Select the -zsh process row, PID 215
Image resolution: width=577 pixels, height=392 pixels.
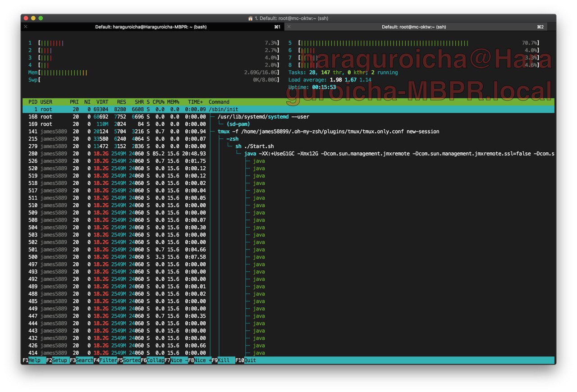coord(288,139)
